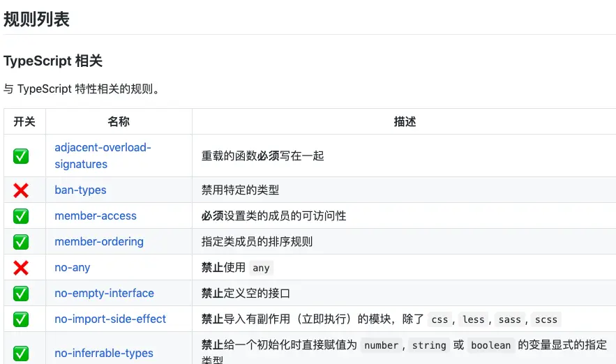Click red cross icon beside no-any
616x364 pixels.
[21, 268]
